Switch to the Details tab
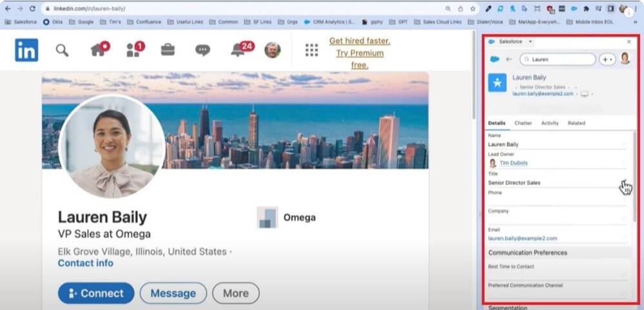 point(496,123)
